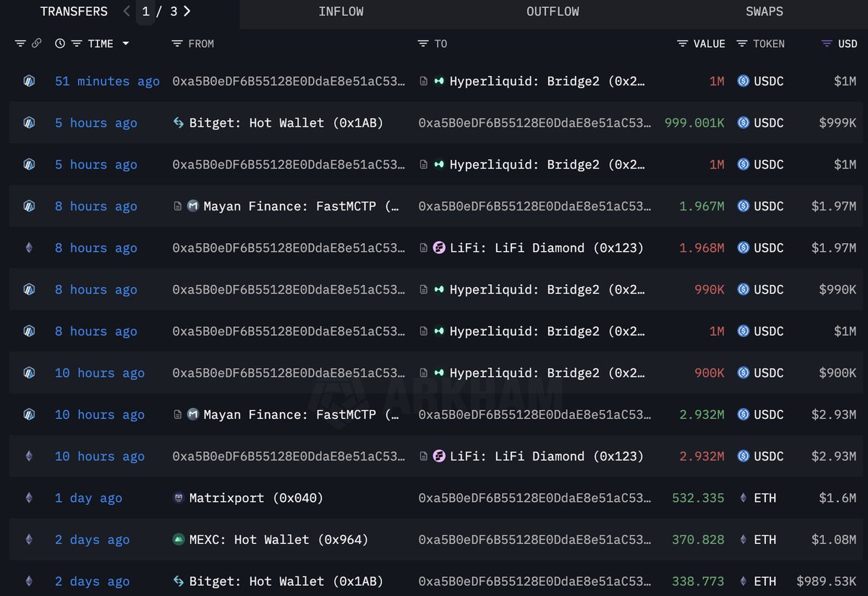Switch to the INFLOW tab

341,12
